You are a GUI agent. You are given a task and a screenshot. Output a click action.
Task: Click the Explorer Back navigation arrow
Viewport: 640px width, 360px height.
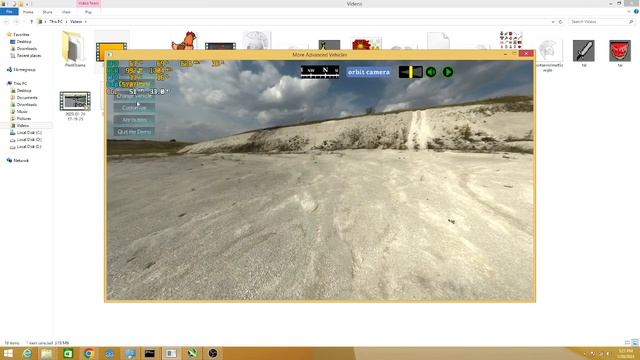click(x=6, y=22)
